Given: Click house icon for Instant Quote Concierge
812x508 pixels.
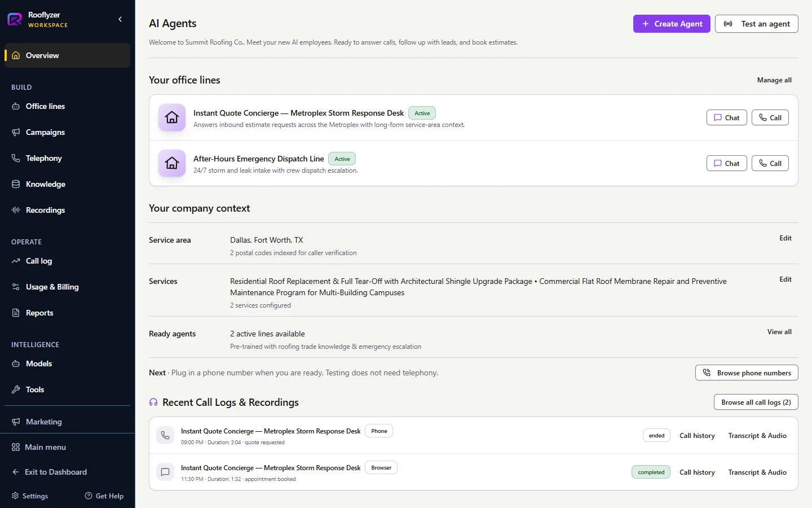Looking at the screenshot, I should (172, 117).
